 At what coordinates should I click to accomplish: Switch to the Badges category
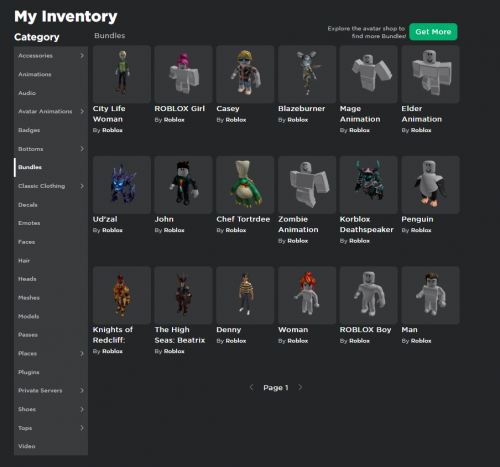[51, 130]
